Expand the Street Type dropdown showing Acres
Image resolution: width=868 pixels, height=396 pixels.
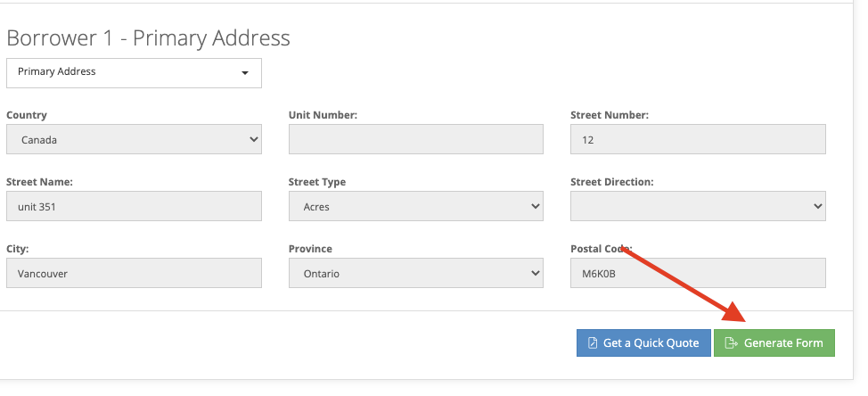click(416, 206)
